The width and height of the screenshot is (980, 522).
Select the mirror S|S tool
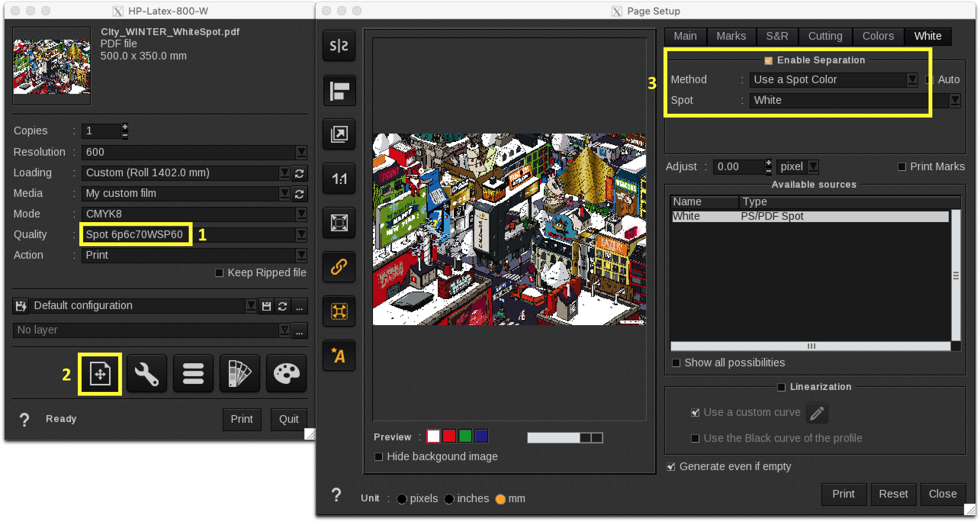tap(339, 46)
